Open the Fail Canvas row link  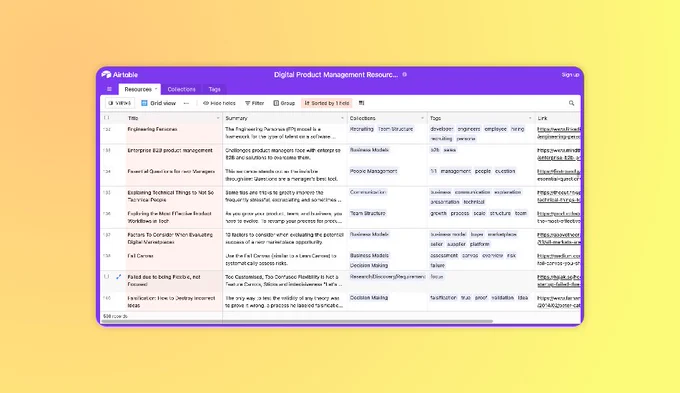(559, 259)
